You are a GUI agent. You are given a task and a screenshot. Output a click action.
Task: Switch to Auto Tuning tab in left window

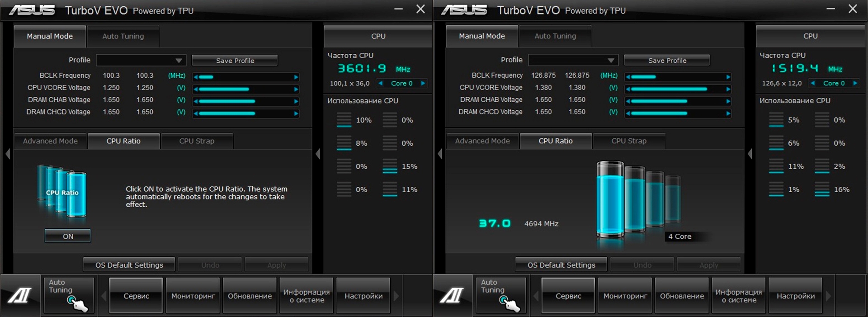[123, 36]
